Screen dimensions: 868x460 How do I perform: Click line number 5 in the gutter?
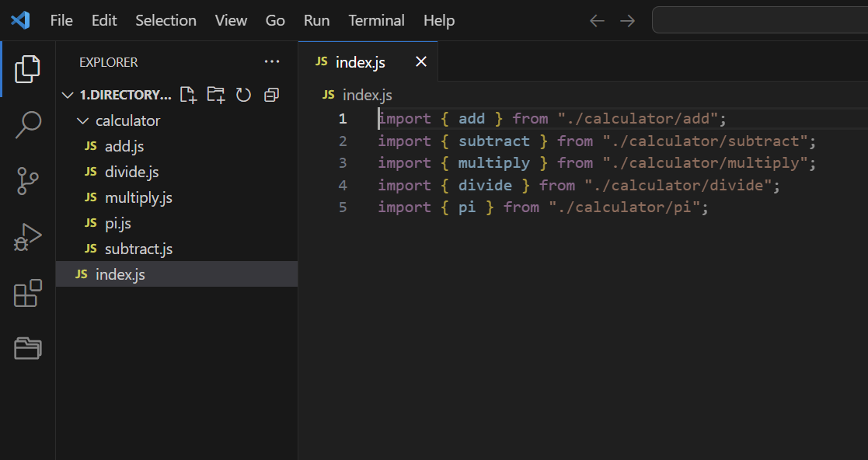click(343, 207)
